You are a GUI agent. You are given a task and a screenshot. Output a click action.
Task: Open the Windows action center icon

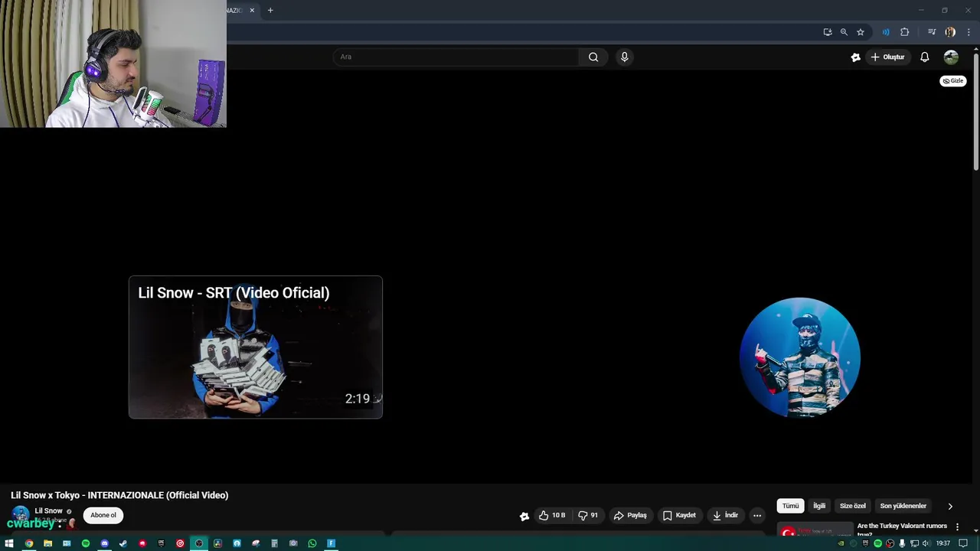point(963,543)
